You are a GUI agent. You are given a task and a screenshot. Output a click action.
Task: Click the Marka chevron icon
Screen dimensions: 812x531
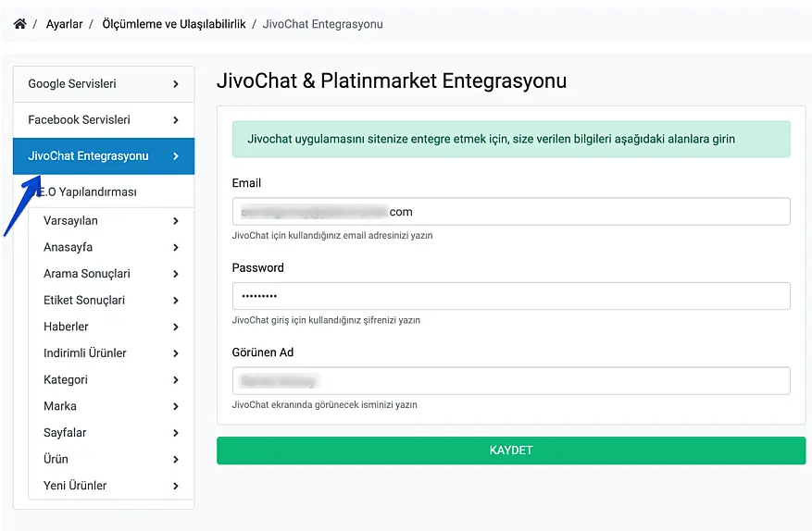176,407
